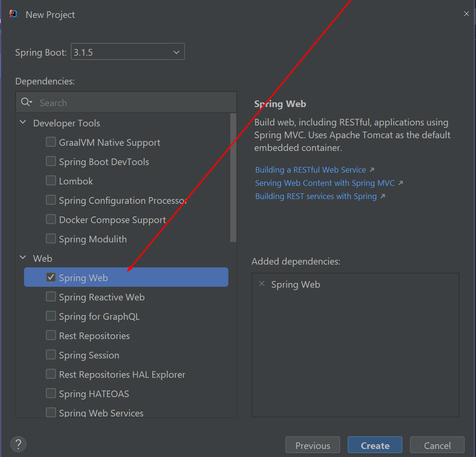Click the IntelliJ IDEA logo icon
The image size is (476, 457).
pos(13,14)
